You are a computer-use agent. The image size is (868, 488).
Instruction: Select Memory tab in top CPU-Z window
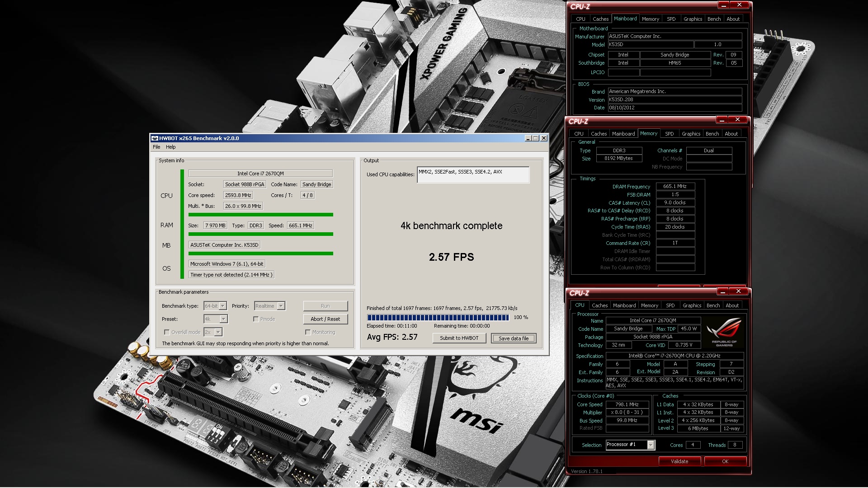[650, 19]
